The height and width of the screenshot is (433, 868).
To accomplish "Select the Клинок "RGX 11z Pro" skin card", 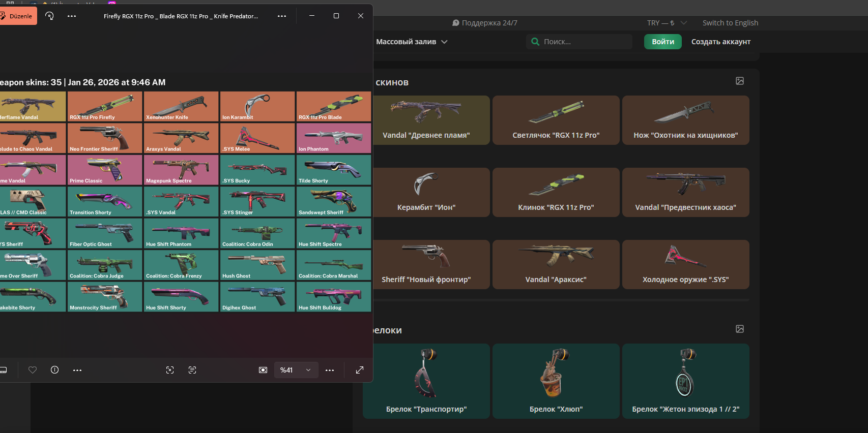I will [x=556, y=192].
